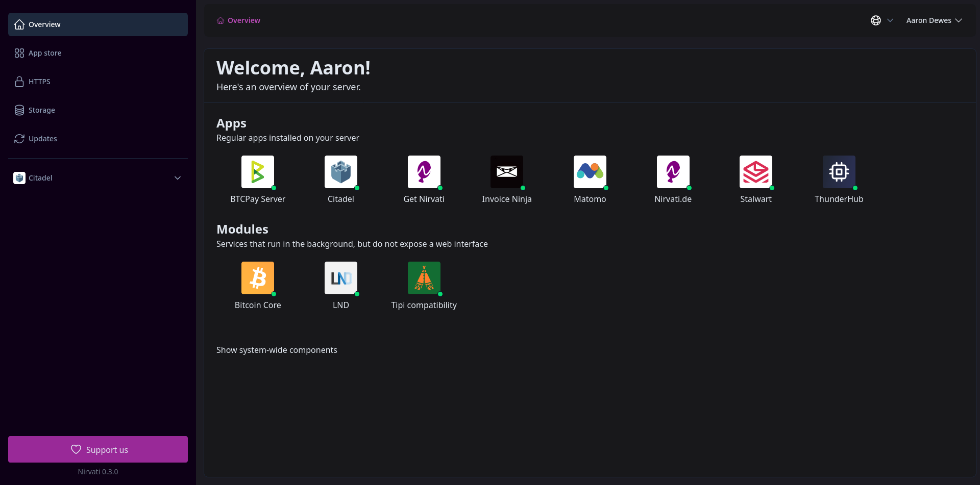Go to App store in sidebar

(x=45, y=53)
